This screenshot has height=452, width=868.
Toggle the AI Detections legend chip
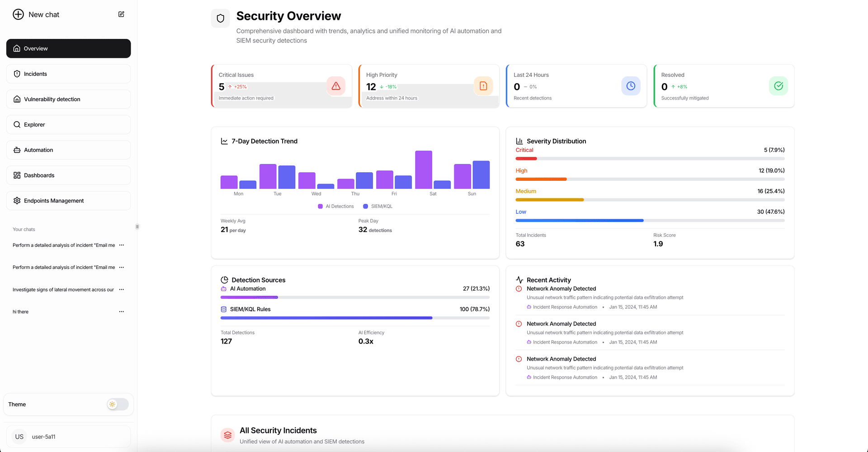335,206
